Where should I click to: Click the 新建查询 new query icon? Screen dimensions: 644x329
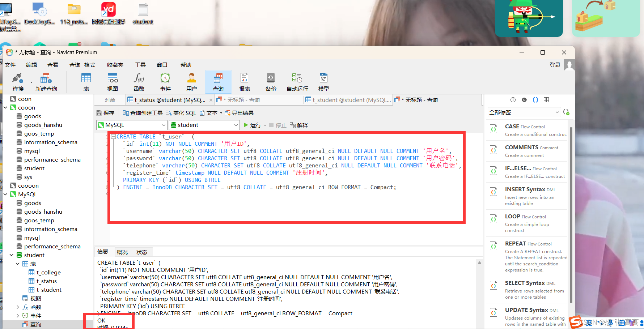coord(46,82)
